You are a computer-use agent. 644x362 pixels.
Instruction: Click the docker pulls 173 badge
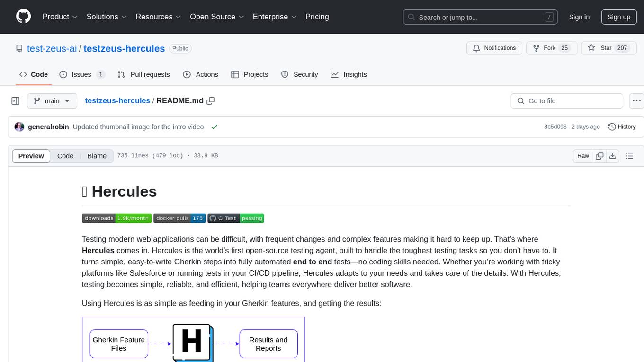[x=179, y=218]
